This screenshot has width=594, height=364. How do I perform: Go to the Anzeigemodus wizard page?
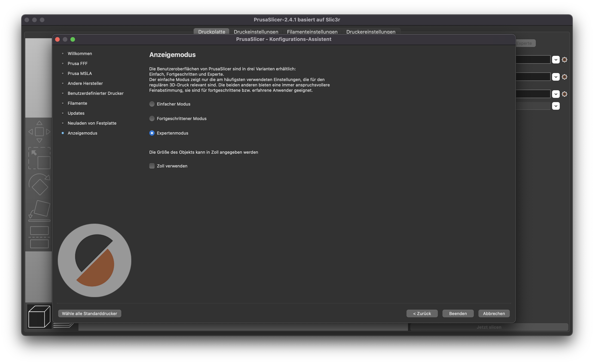tap(82, 133)
